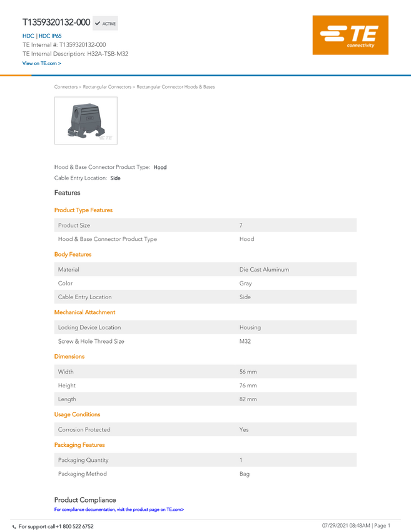Click the phone support icon
411x532 pixels.
coord(14,527)
